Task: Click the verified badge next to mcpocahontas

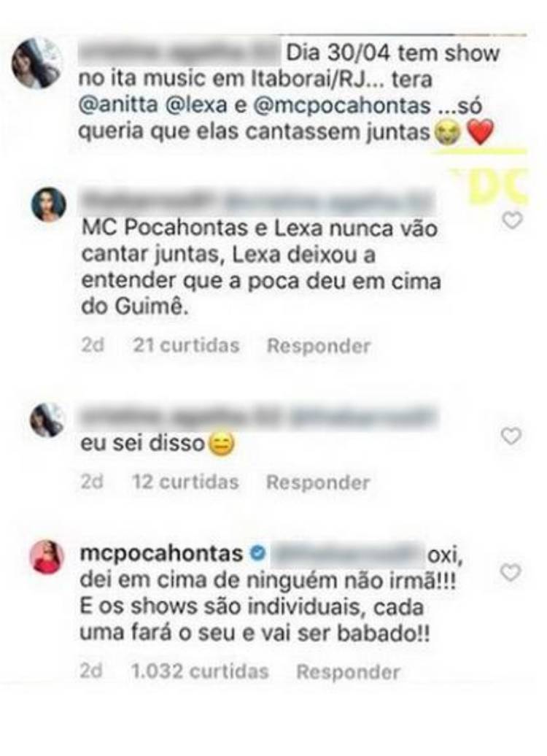Action: (258, 553)
